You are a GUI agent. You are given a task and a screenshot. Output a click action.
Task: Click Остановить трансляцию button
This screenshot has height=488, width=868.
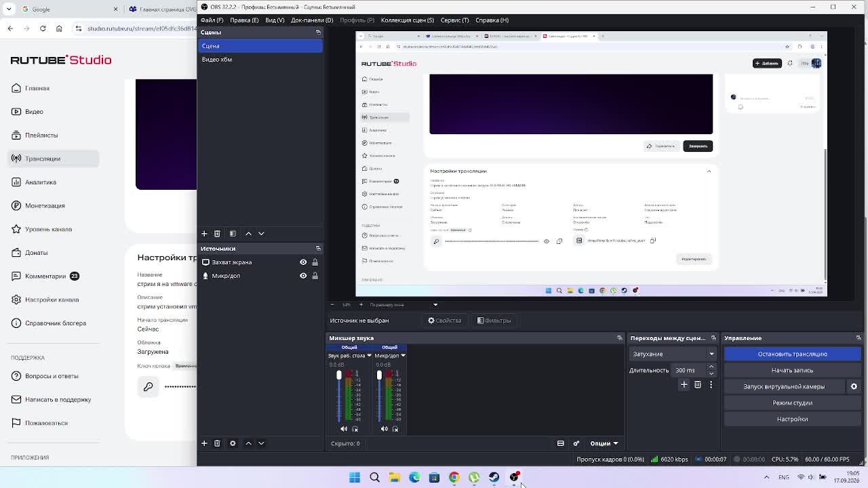(793, 354)
